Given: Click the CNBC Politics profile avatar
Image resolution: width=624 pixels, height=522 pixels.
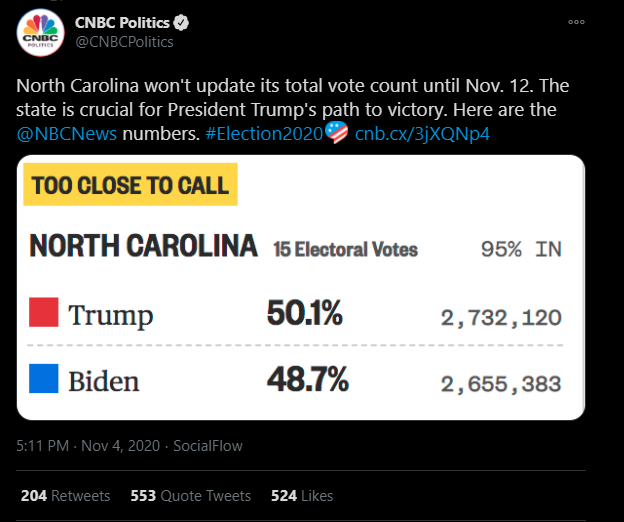Looking at the screenshot, I should click(x=40, y=32).
